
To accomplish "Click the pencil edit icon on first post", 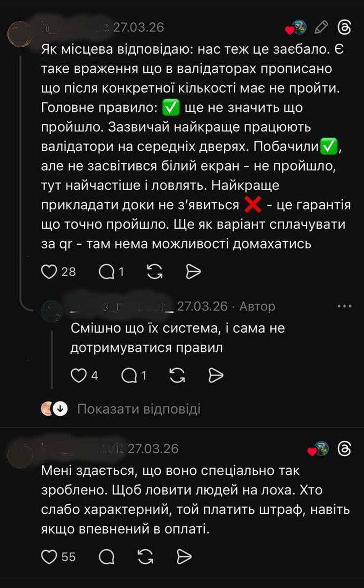I will click(321, 28).
